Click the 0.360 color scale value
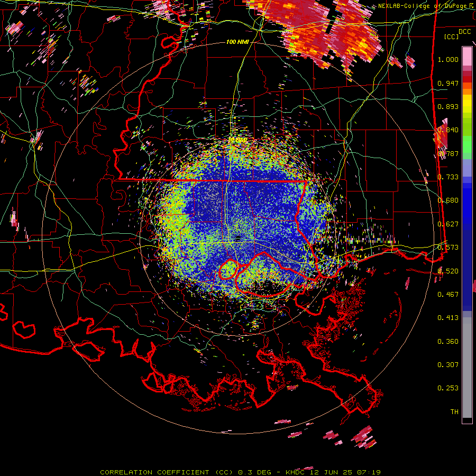 (448, 342)
